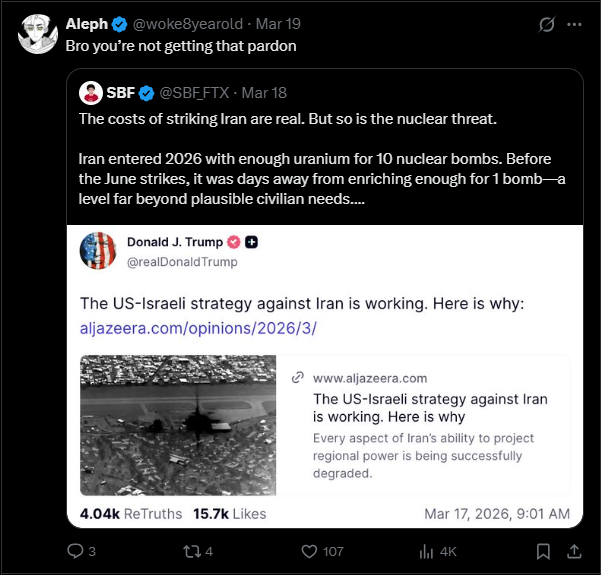Click the plus badge beside Trump's name
The image size is (601, 575).
point(252,242)
